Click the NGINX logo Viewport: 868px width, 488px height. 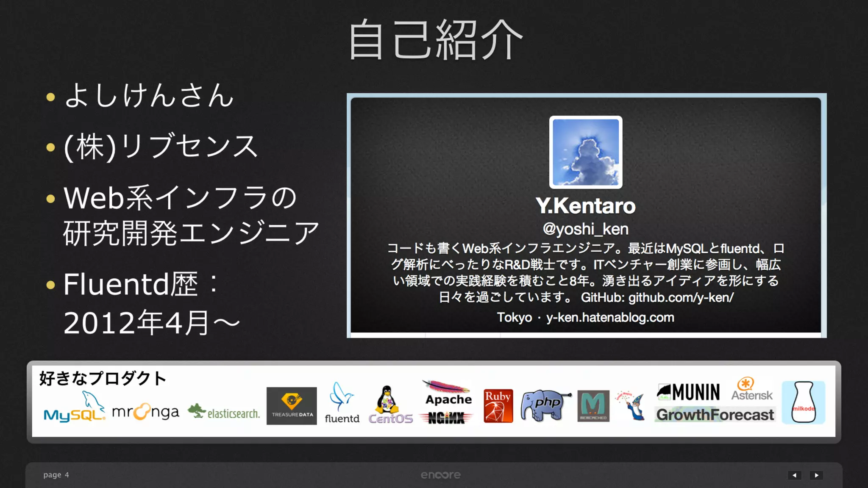pos(446,418)
